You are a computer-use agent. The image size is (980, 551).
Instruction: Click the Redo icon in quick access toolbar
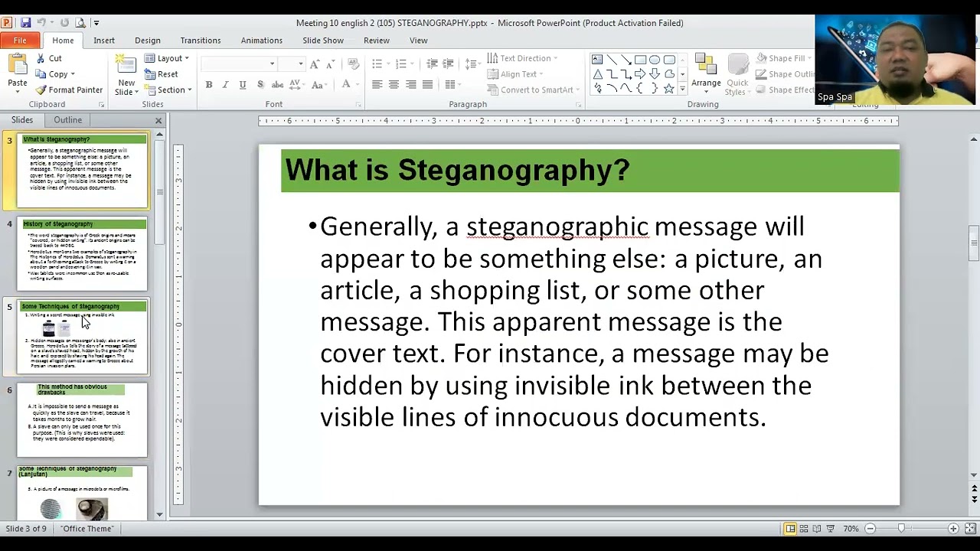click(64, 23)
